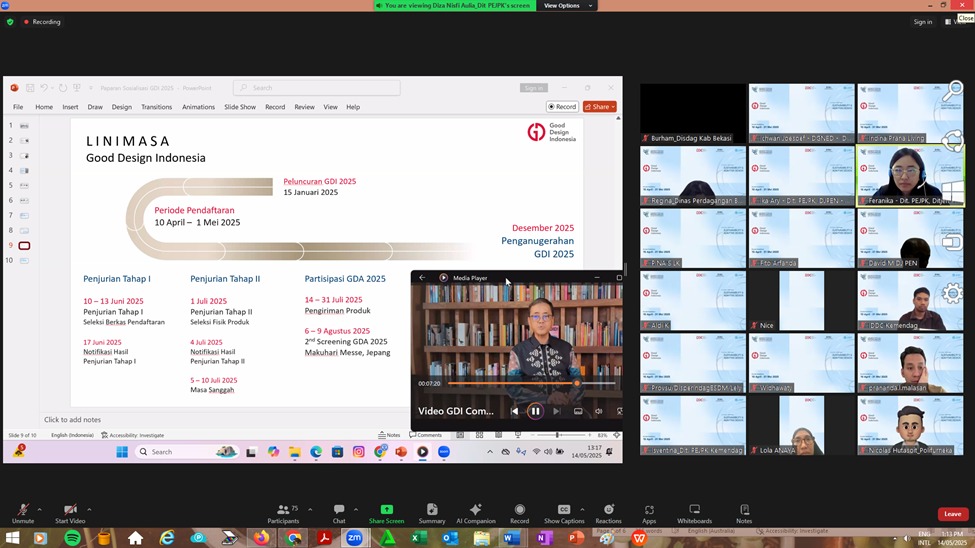
Task: Click the Record button in PowerPoint ribbon
Action: pyautogui.click(x=562, y=107)
